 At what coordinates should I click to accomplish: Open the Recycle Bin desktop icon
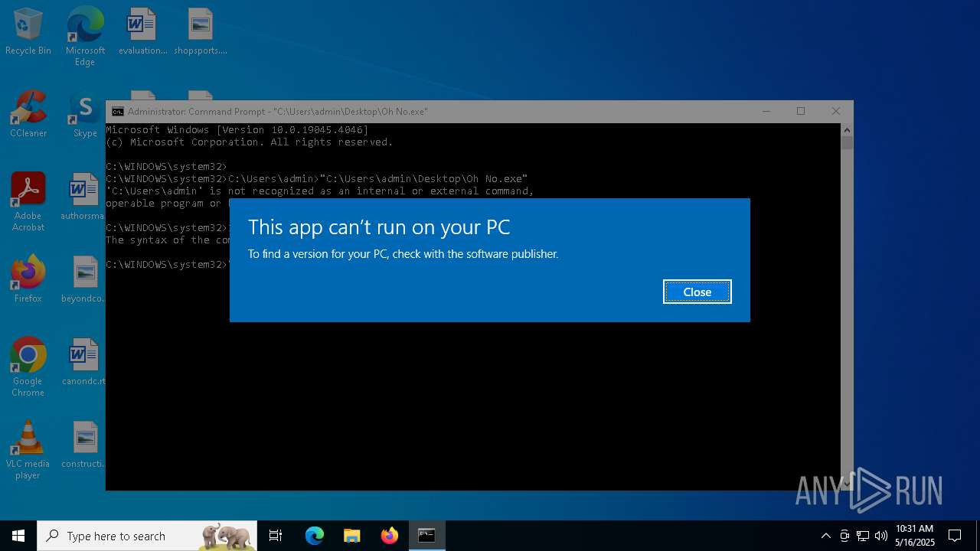(x=28, y=31)
